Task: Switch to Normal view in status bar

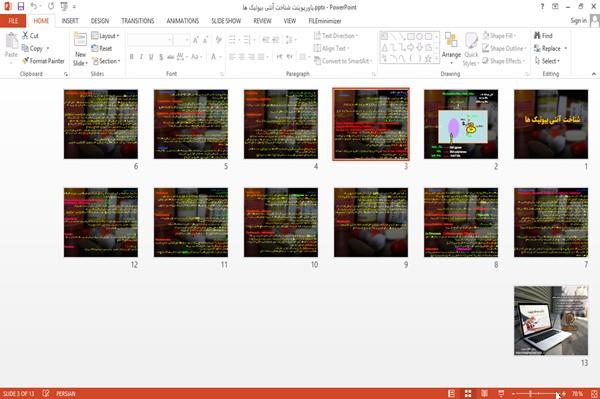Action: pyautogui.click(x=452, y=393)
